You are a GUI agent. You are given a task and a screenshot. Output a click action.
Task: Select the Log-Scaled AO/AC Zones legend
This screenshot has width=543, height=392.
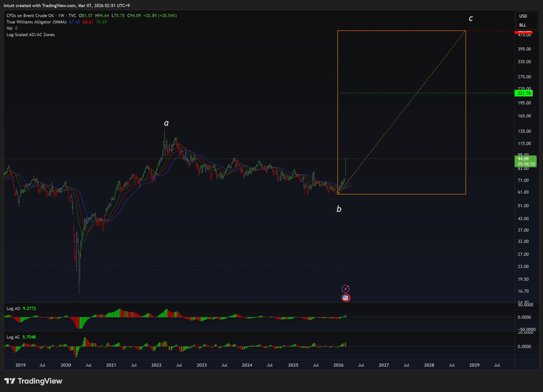(x=31, y=34)
